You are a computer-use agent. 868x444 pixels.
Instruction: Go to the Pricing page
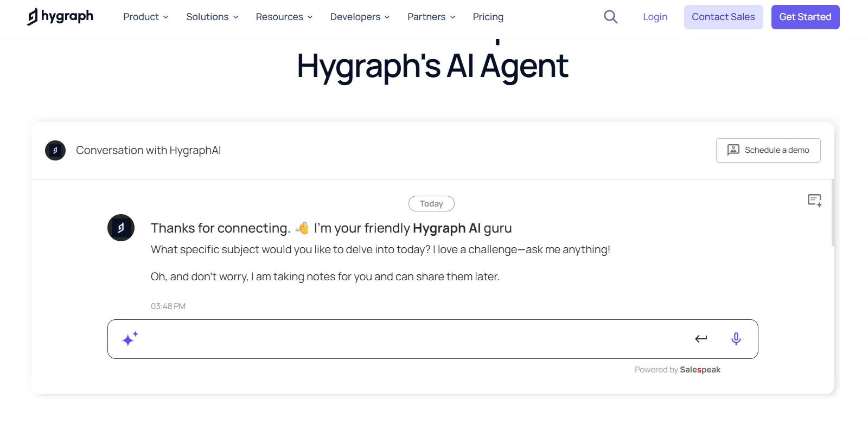point(488,17)
